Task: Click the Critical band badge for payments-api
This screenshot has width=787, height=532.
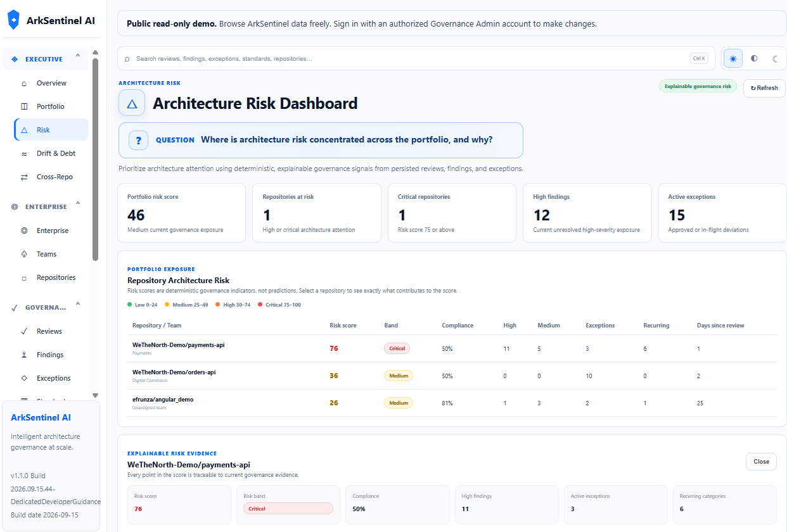Action: pyautogui.click(x=397, y=348)
